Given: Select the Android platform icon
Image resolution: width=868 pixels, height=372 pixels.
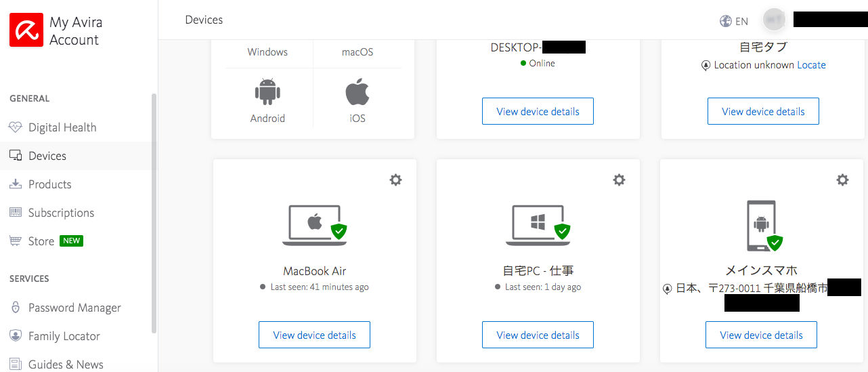Looking at the screenshot, I should click(267, 92).
